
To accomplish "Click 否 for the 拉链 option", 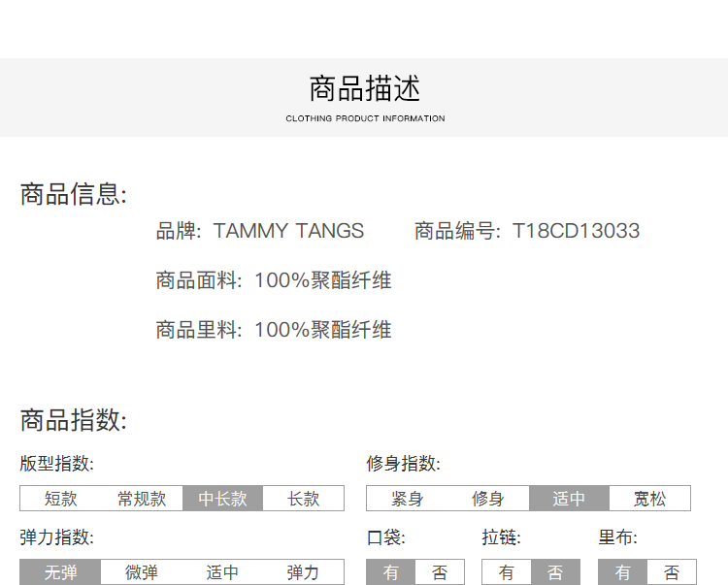I will coord(555,572).
